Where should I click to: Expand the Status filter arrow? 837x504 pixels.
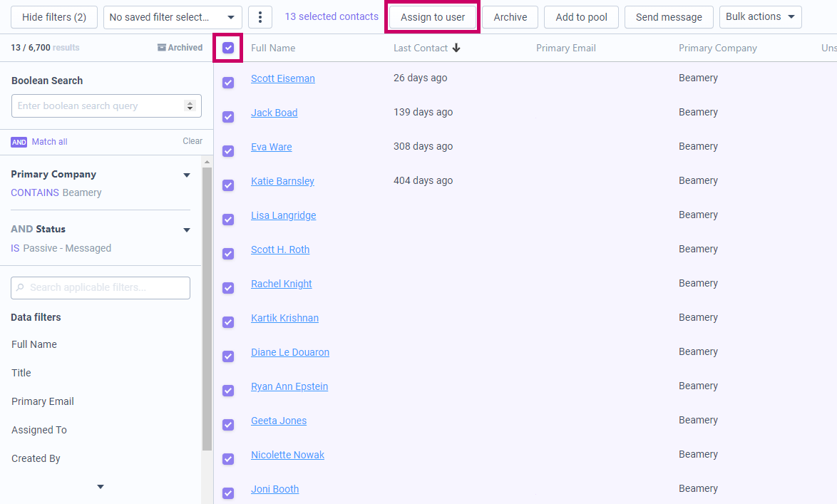pyautogui.click(x=187, y=230)
